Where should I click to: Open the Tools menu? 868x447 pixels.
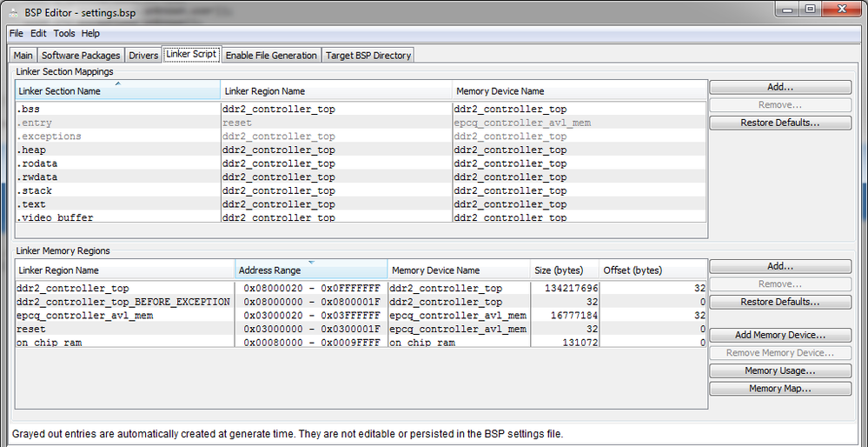[64, 33]
